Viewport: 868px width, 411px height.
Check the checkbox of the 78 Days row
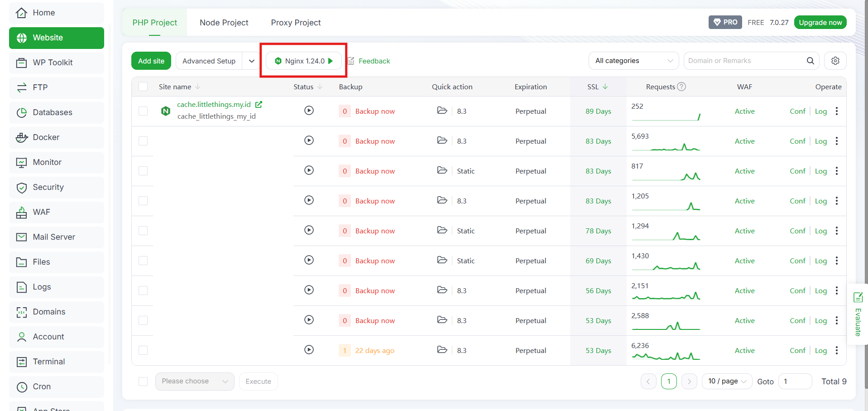pyautogui.click(x=143, y=231)
